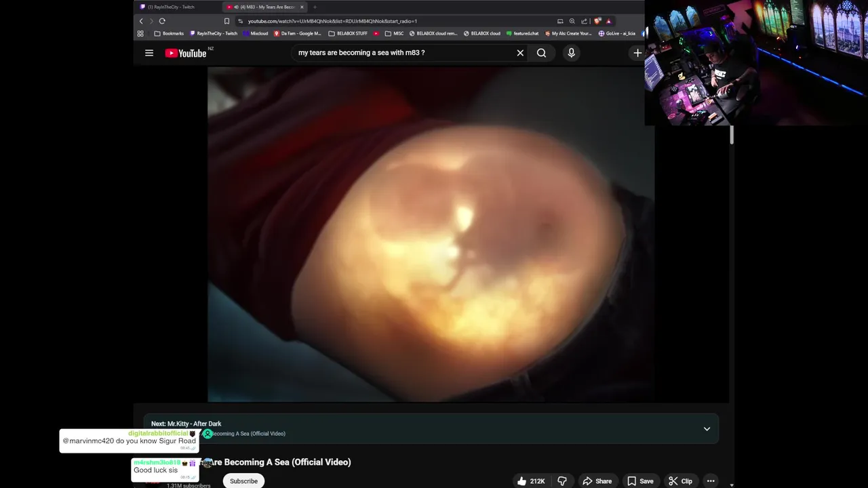Dislike the video
The image size is (868, 488).
[562, 481]
